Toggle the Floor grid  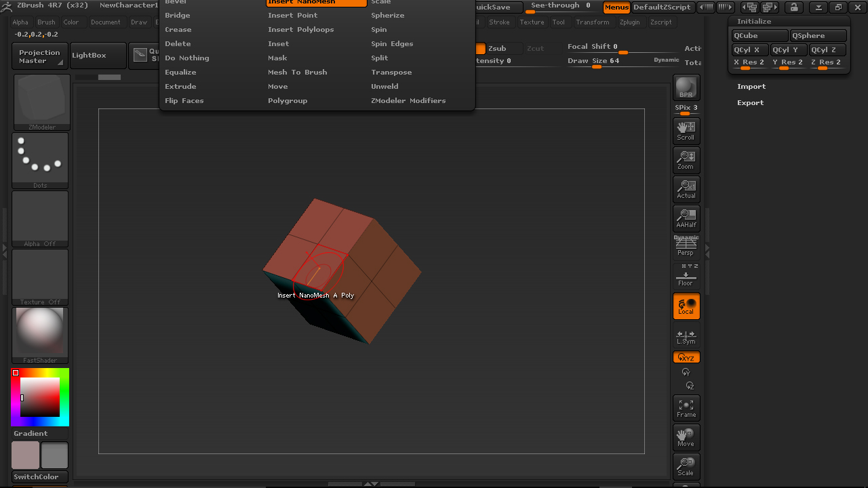(686, 275)
